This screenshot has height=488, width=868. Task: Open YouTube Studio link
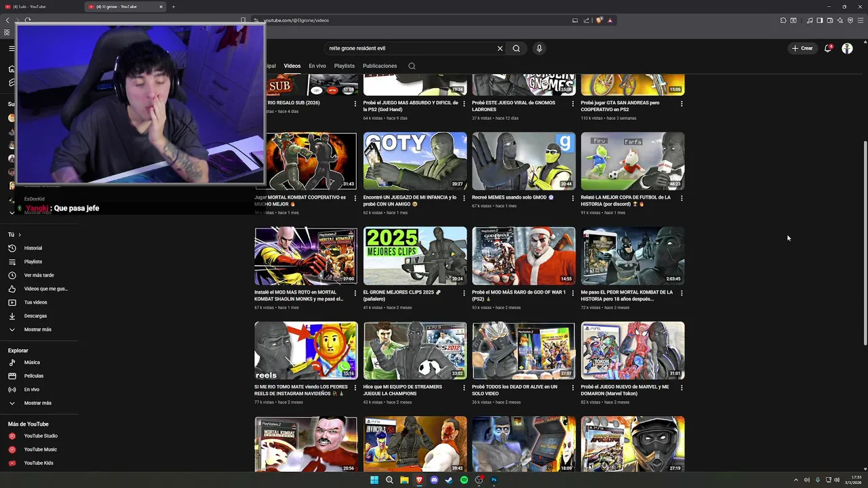(41, 436)
